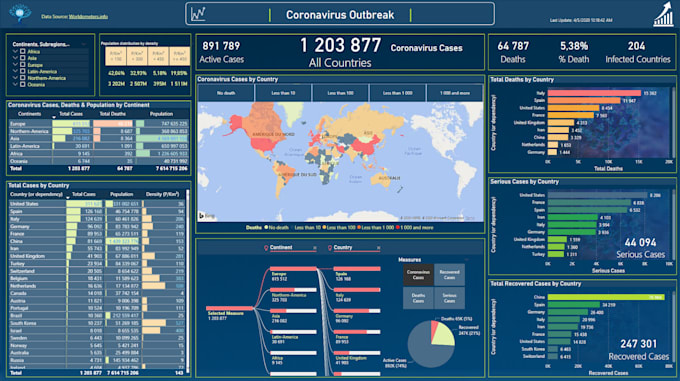Click the red Deaths slice of the pie chart
Image resolution: width=680 pixels, height=381 pixels.
[434, 329]
